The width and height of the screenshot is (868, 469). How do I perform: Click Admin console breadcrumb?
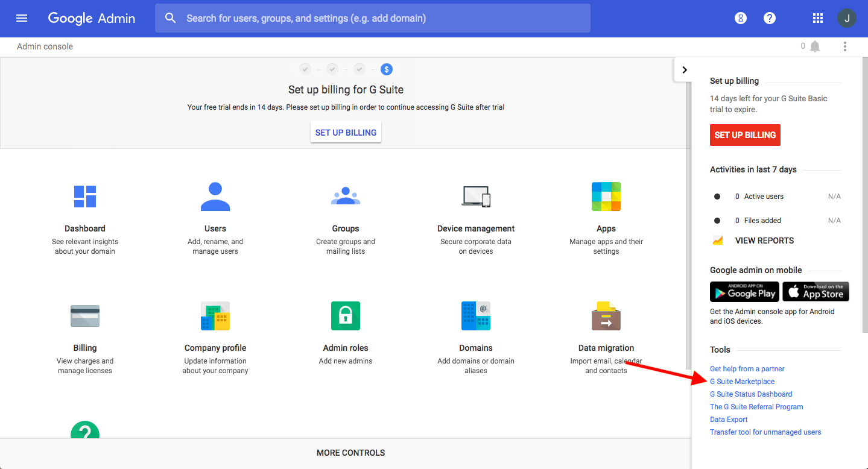point(45,46)
